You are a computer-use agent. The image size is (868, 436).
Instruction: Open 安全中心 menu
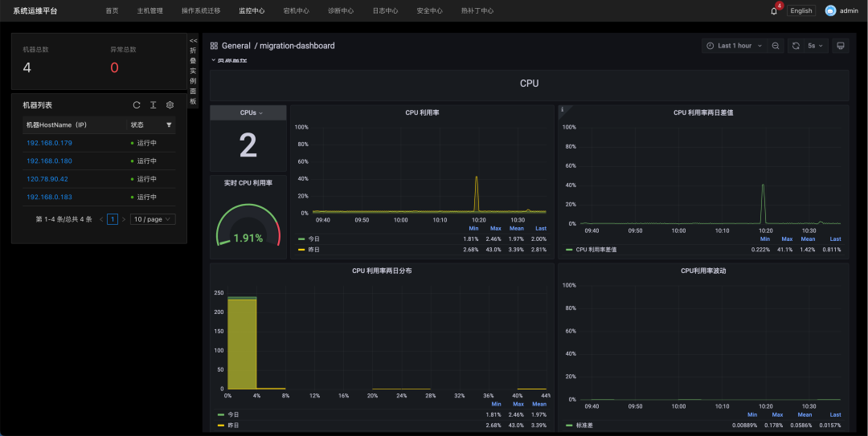pos(429,10)
